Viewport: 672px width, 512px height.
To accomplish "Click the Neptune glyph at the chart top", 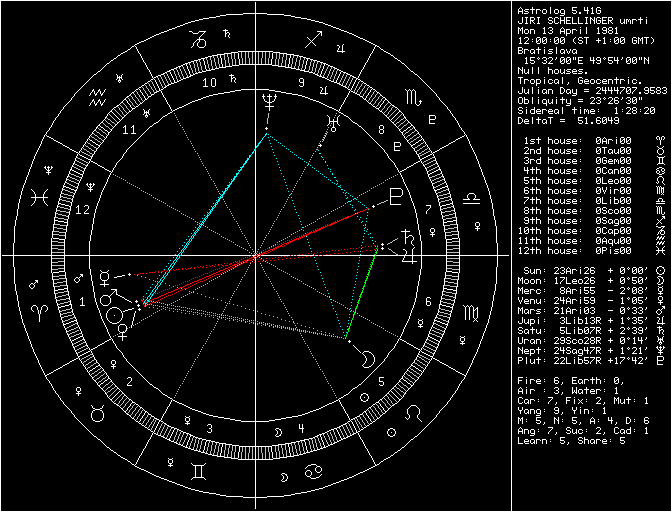I will (x=267, y=100).
